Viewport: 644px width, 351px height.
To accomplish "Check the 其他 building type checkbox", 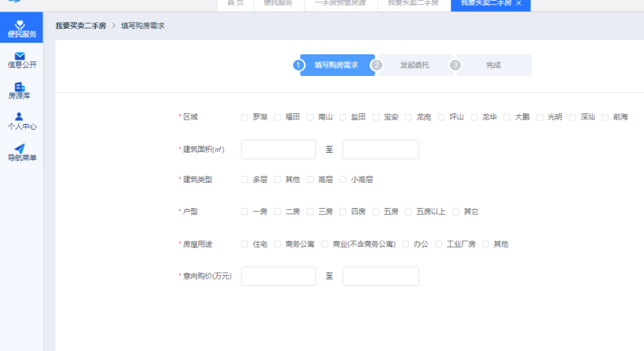I will point(277,180).
